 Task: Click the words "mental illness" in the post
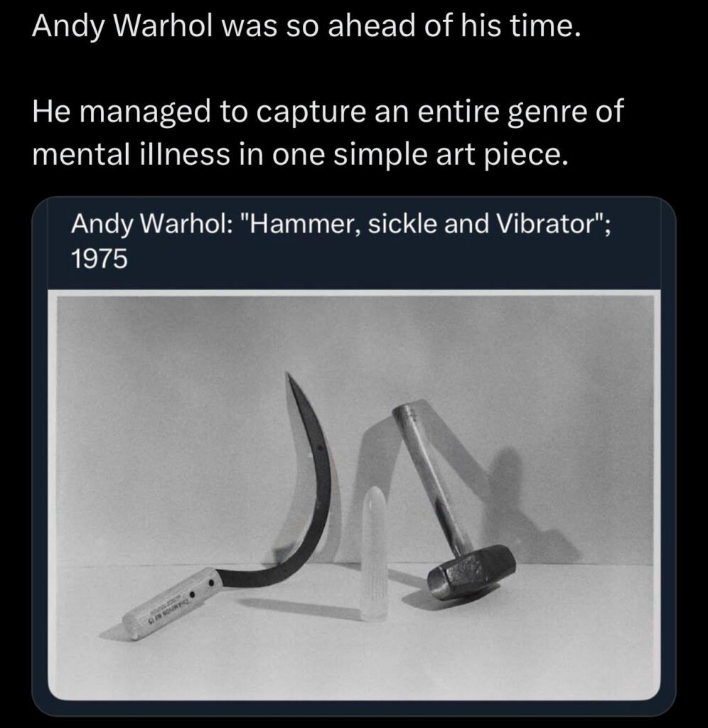(x=131, y=154)
